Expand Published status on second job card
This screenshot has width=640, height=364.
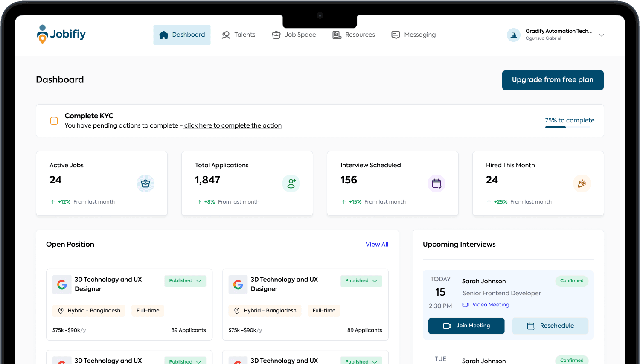pyautogui.click(x=361, y=281)
